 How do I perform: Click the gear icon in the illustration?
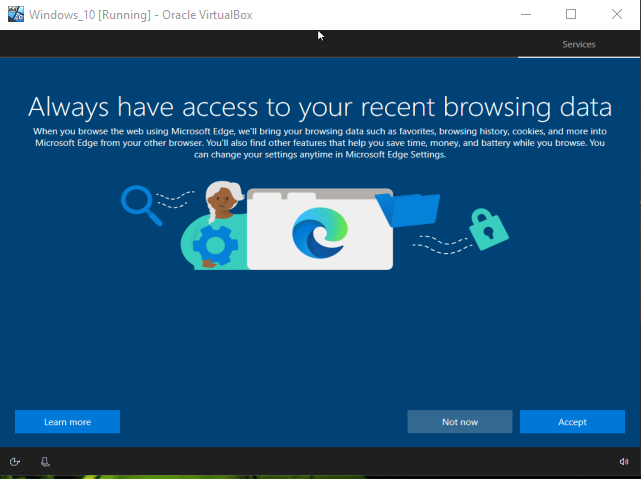click(x=214, y=244)
